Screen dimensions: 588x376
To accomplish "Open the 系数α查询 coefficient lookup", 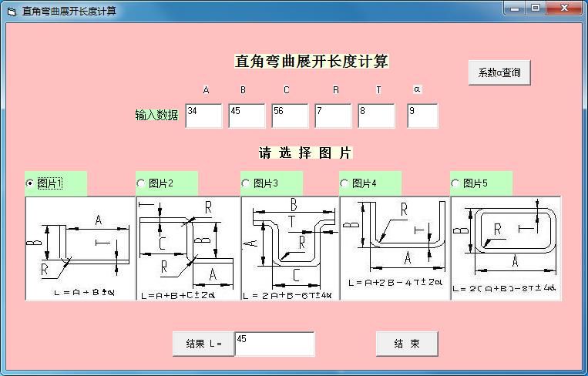I will 499,72.
